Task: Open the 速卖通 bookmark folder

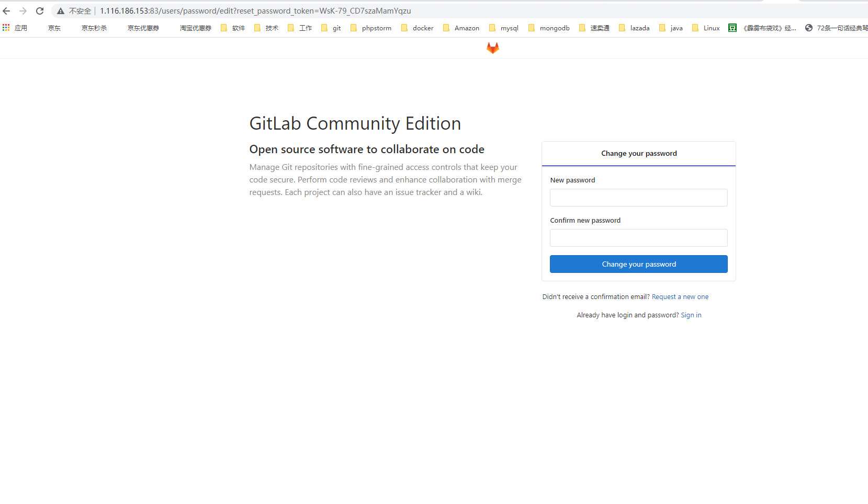Action: (x=594, y=28)
